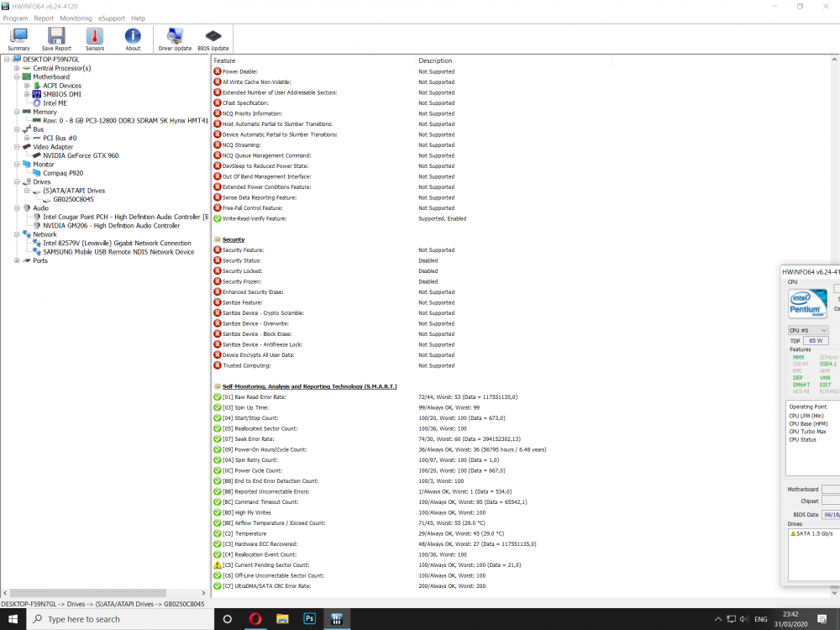Open File Explorer from the taskbar
This screenshot has height=630, width=840.
tap(282, 619)
